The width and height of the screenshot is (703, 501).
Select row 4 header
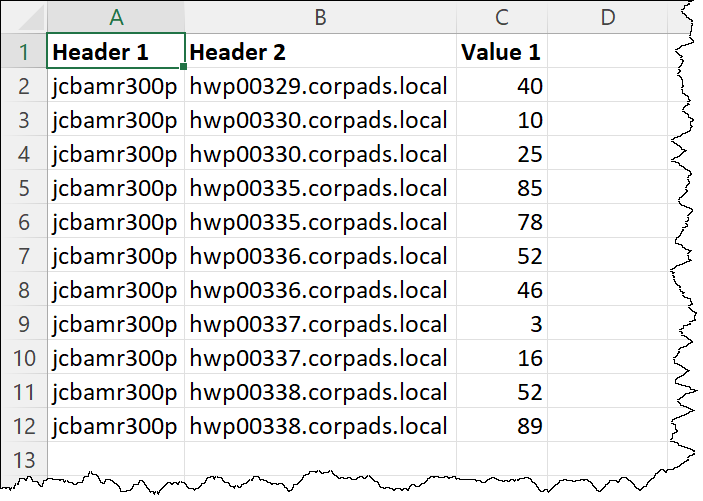24,153
